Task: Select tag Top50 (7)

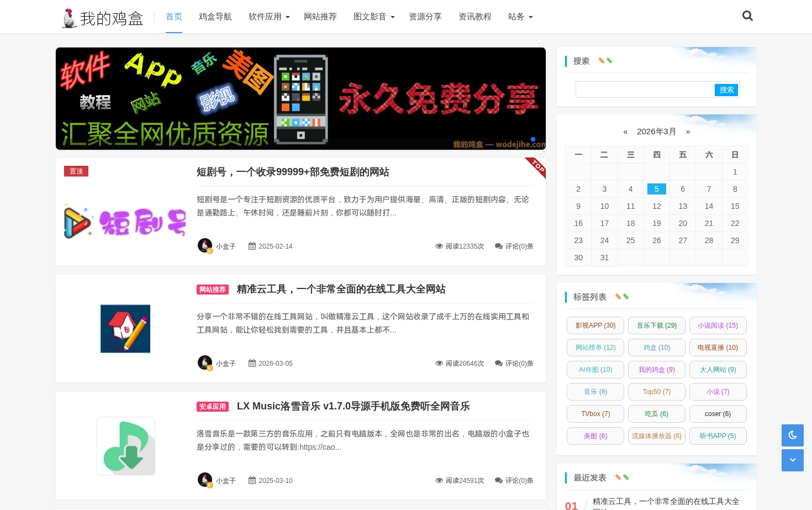Action: 657,392
